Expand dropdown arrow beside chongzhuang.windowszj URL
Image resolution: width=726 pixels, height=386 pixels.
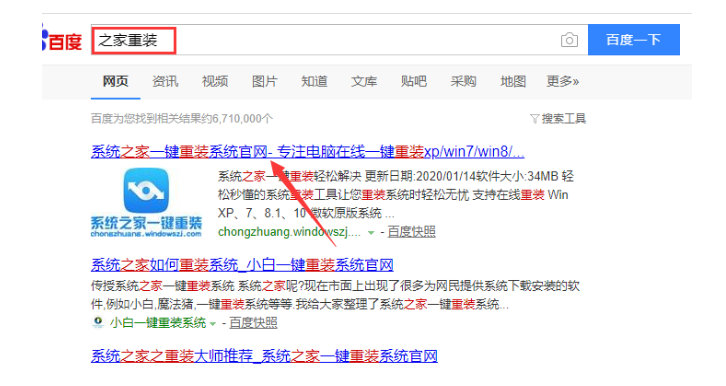pos(371,233)
